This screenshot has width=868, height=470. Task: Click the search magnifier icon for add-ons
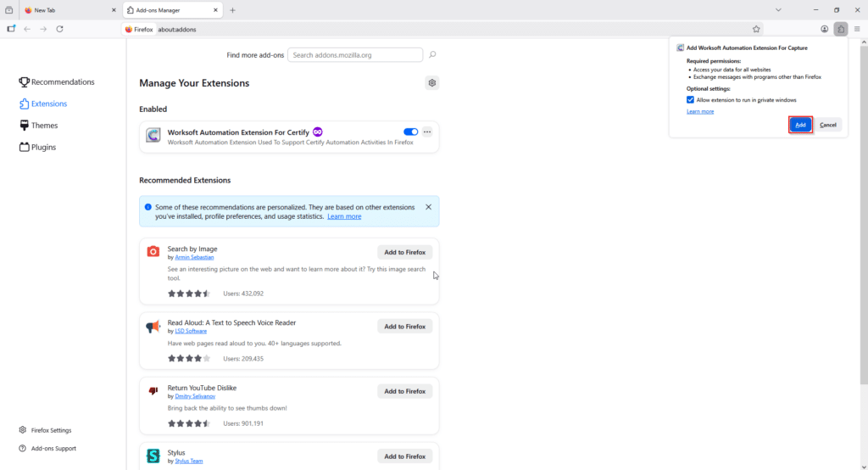[432, 54]
